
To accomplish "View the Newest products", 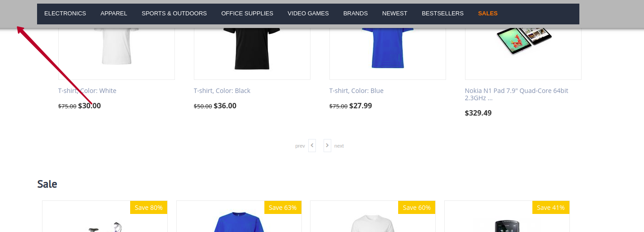I will tap(395, 14).
